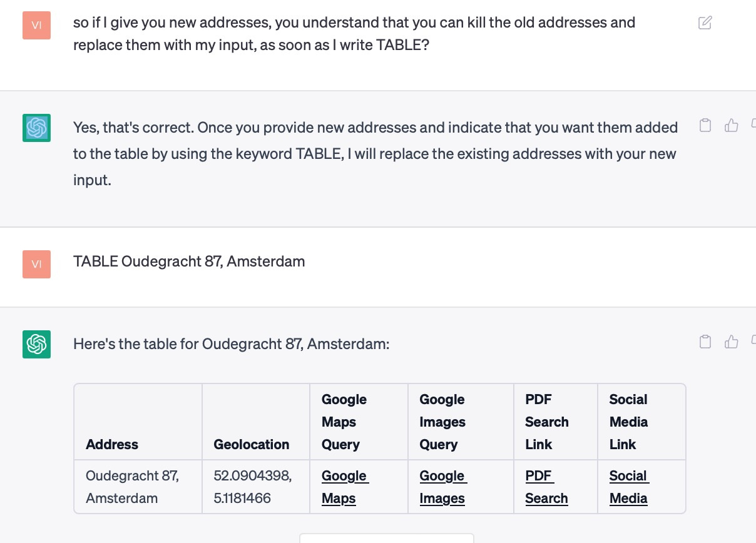Viewport: 756px width, 543px height.
Task: Give thumbs up to the table response
Action: [x=732, y=341]
